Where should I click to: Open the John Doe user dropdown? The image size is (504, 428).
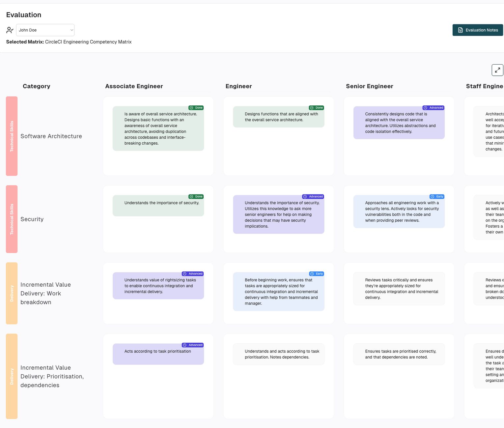pyautogui.click(x=45, y=30)
